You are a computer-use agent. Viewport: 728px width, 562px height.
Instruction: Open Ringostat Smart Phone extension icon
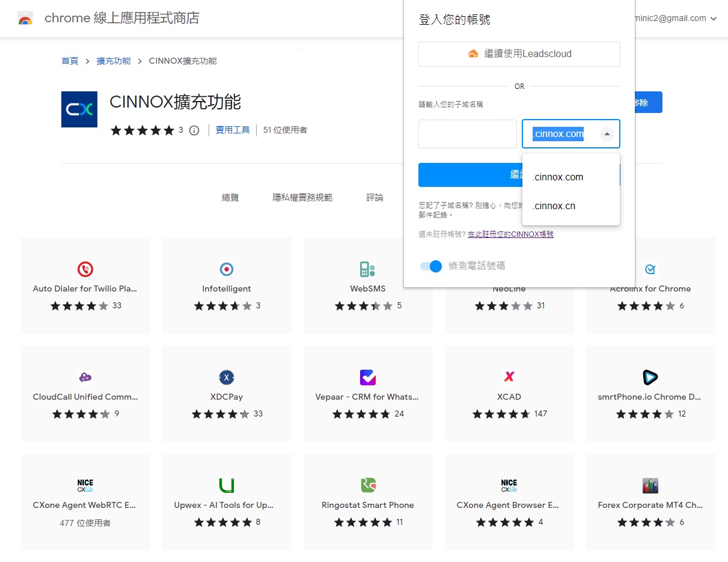tap(367, 486)
